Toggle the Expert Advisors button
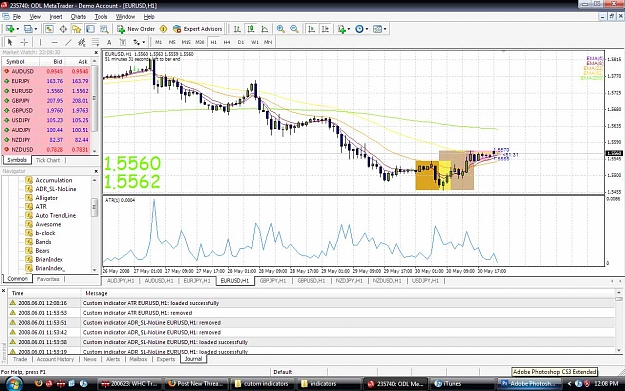The width and height of the screenshot is (625, 391). (x=197, y=29)
